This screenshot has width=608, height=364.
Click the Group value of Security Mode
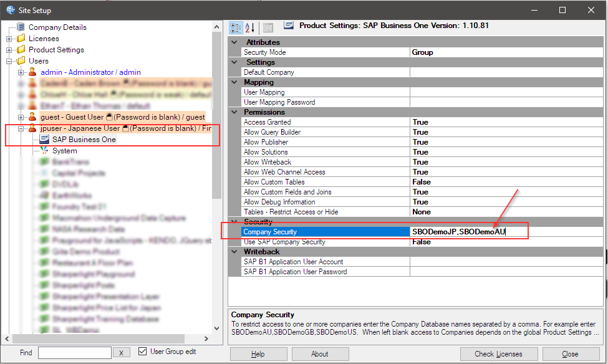[422, 52]
